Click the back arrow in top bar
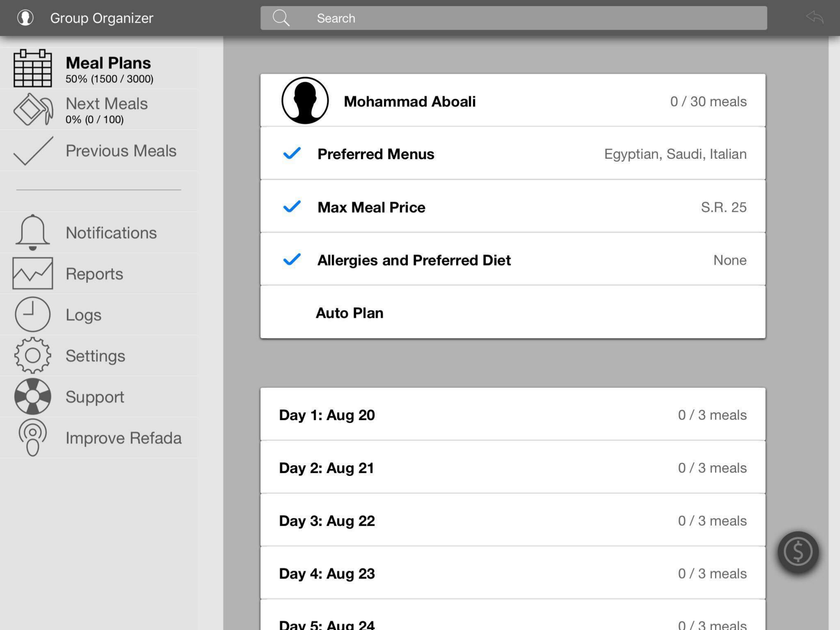 tap(815, 17)
